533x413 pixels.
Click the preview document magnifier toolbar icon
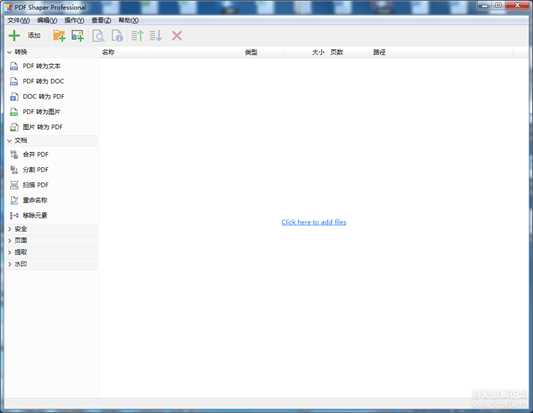pos(98,35)
